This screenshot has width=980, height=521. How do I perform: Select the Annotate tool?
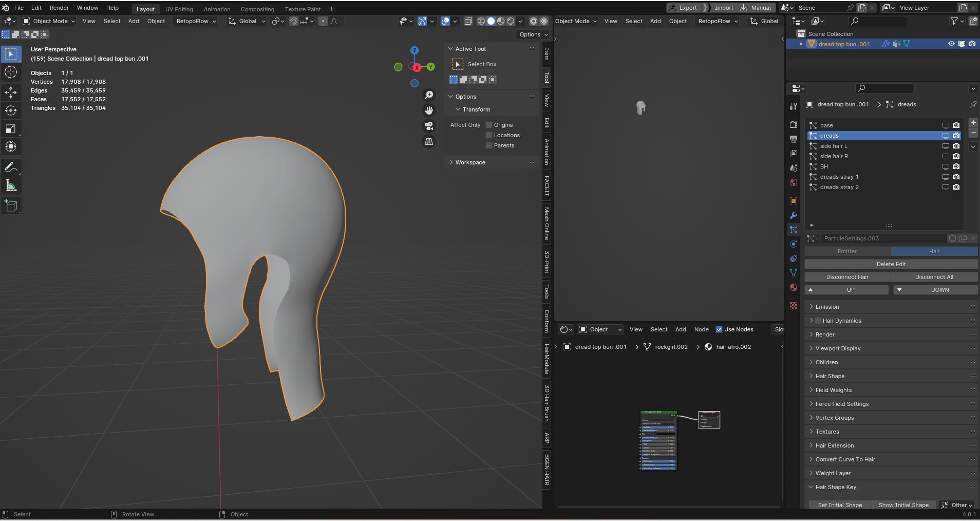[11, 168]
